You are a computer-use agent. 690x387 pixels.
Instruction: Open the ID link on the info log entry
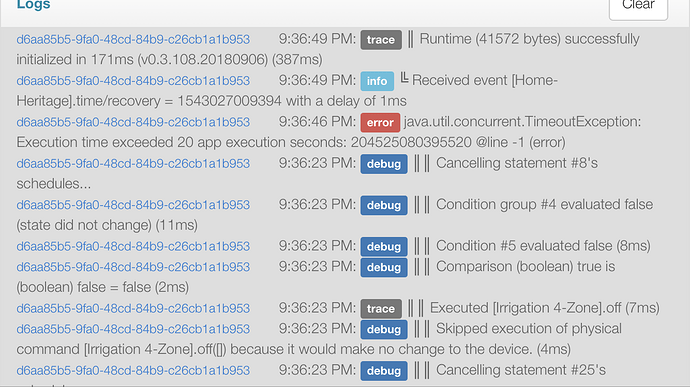click(133, 81)
